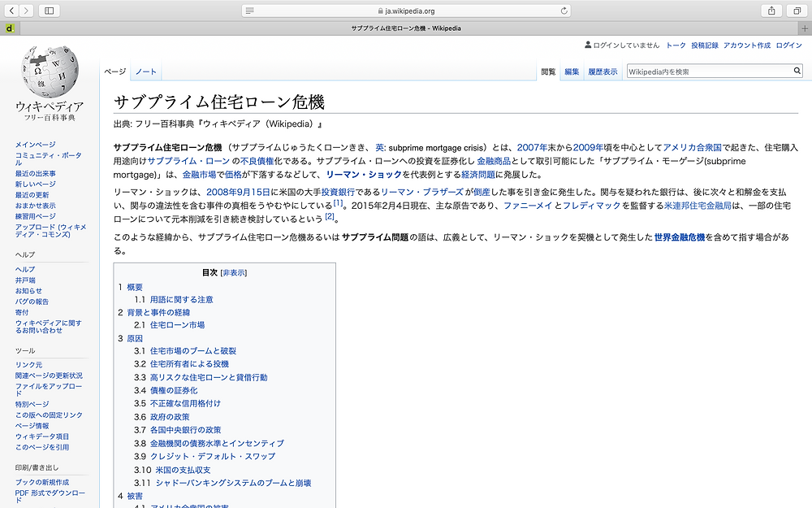Image resolution: width=812 pixels, height=508 pixels.
Task: Select the 閲覧 tab
Action: [x=548, y=72]
